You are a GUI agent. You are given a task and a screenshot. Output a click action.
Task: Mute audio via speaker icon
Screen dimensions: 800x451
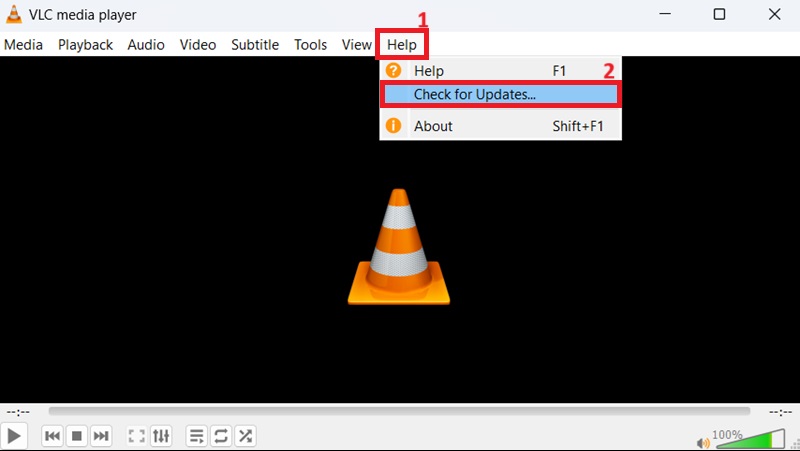coord(703,443)
